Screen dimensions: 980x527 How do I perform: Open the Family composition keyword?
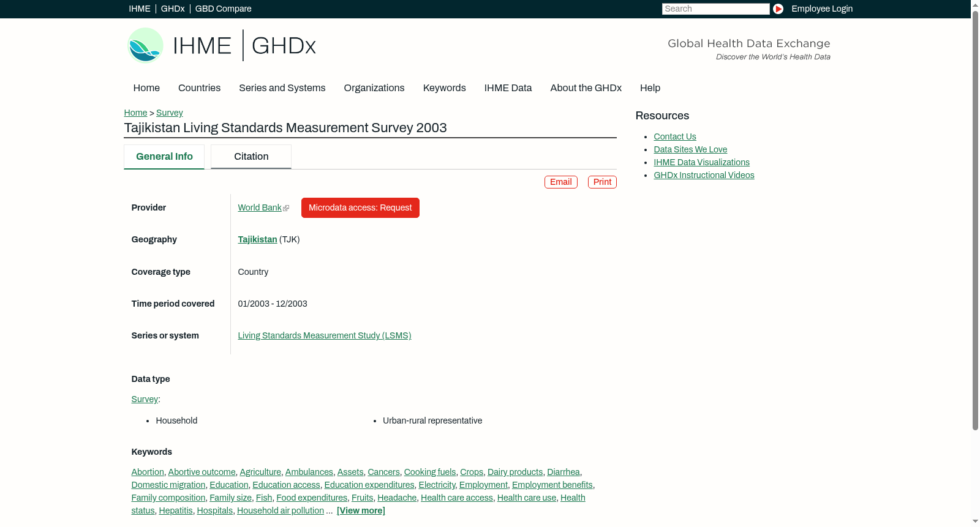point(168,498)
